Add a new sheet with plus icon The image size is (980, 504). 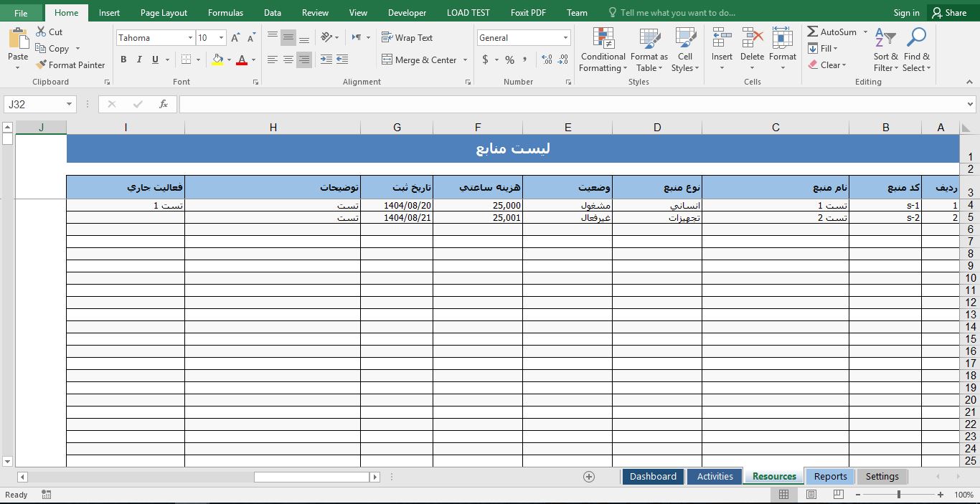pos(589,477)
